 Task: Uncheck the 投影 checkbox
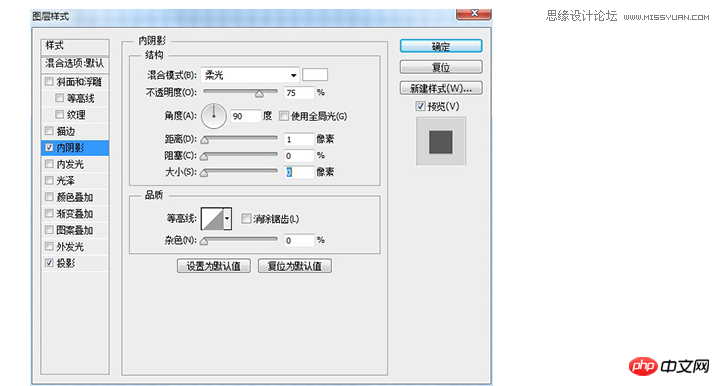49,263
